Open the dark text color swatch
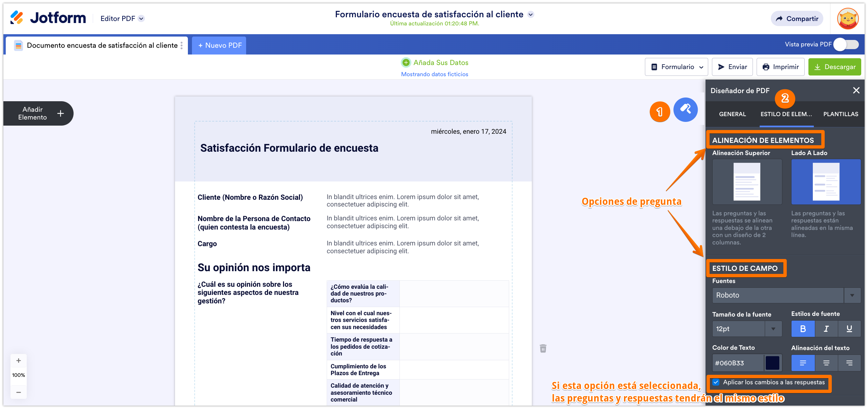Screen dimensions: 868x410 click(772, 363)
